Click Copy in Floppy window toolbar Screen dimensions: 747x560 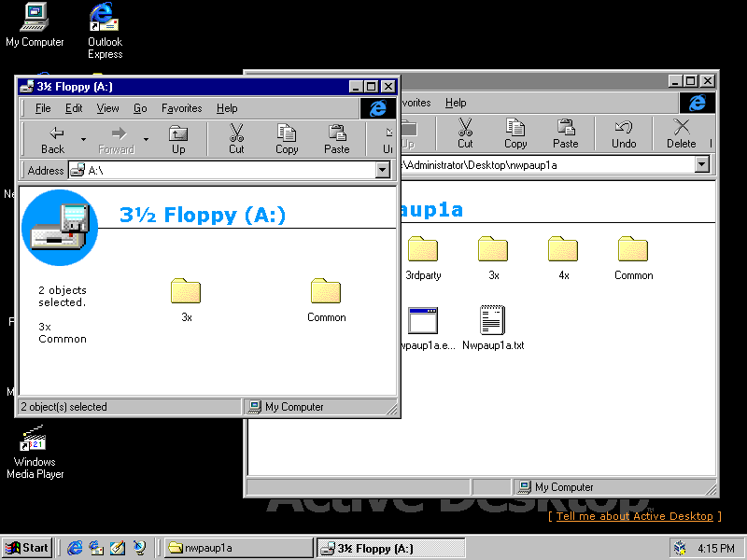pos(287,139)
